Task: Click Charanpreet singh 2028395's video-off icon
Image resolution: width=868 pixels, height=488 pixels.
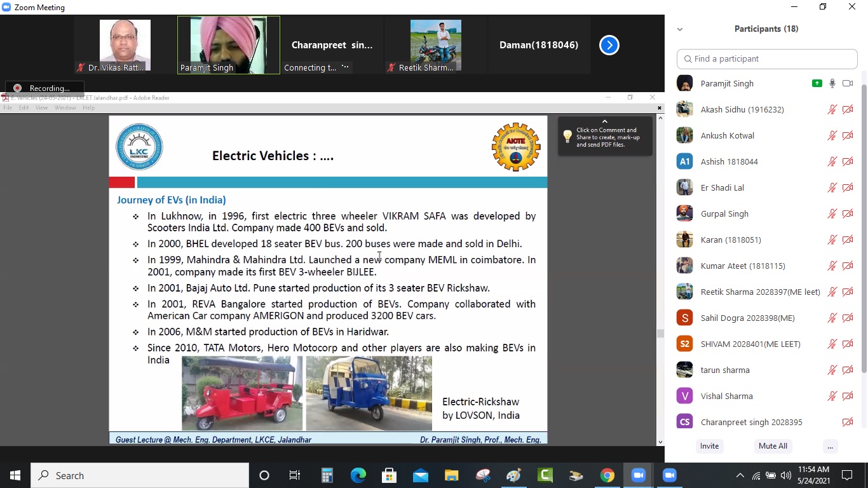Action: [848, 422]
